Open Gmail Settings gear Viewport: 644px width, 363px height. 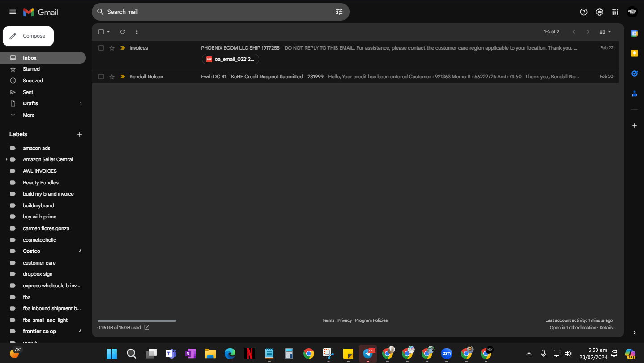600,12
